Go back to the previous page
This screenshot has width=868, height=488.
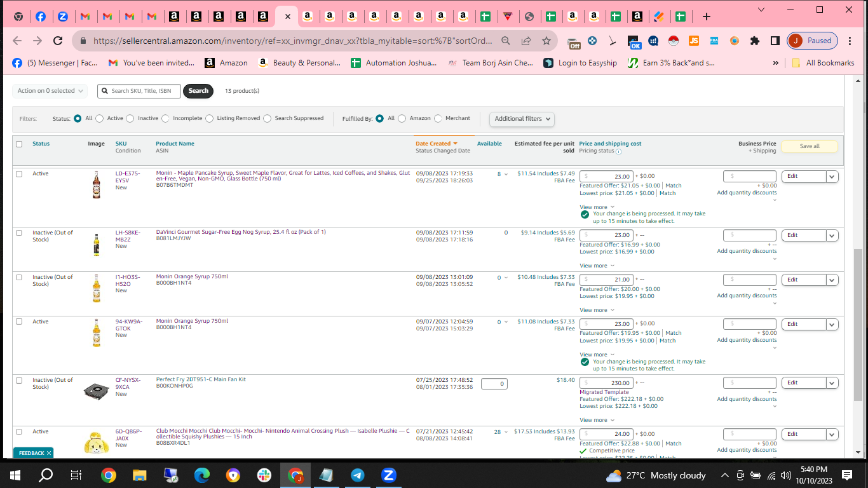tap(17, 41)
